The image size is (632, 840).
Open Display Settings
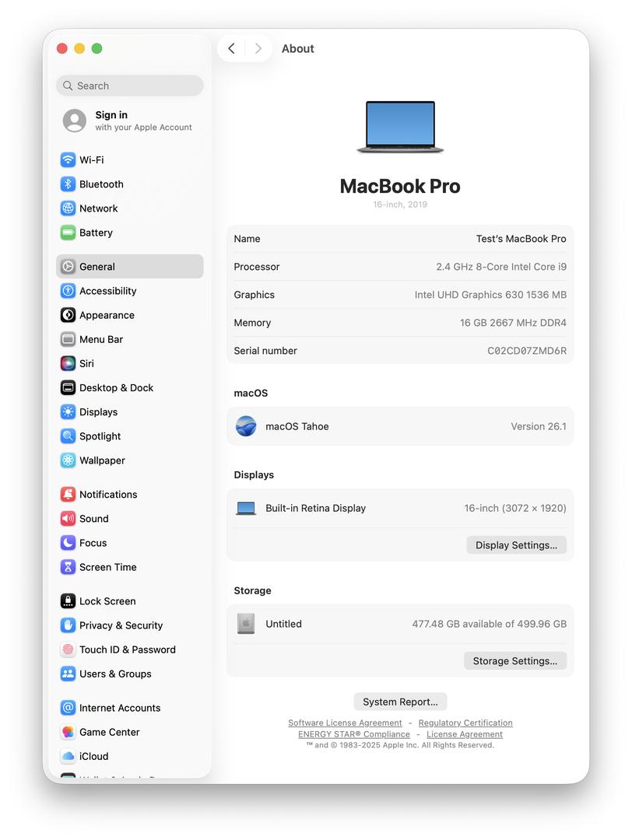click(516, 544)
